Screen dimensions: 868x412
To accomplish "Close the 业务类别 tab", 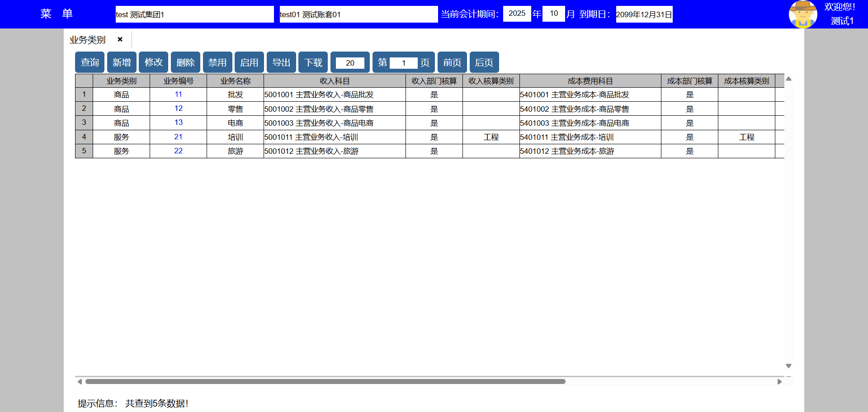I will (120, 39).
